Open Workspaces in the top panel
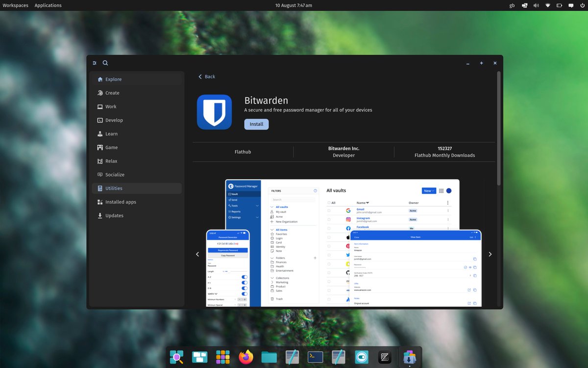This screenshot has height=368, width=588. click(x=15, y=5)
